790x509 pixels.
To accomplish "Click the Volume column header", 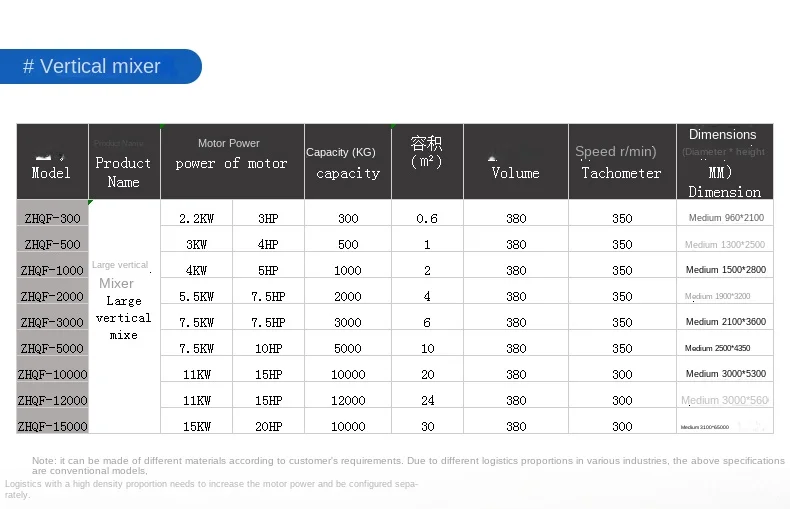I will pyautogui.click(x=516, y=162).
